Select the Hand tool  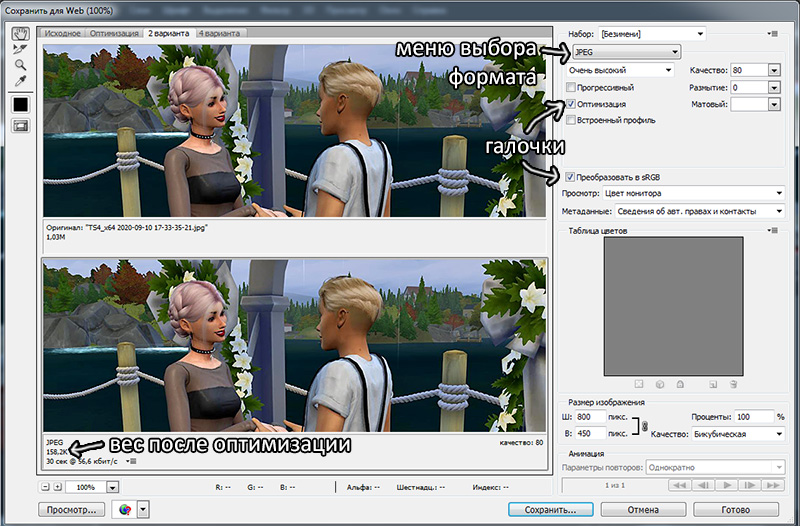20,34
